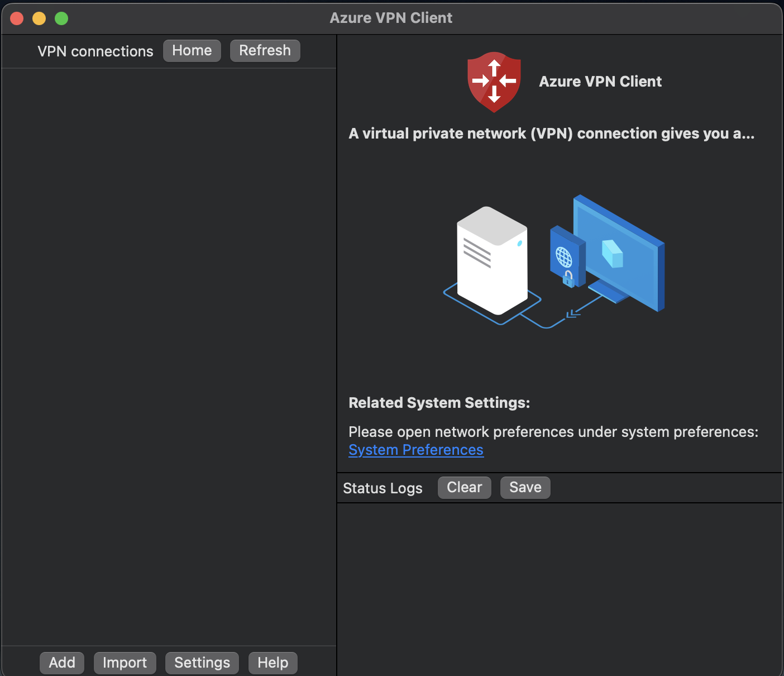784x676 pixels.
Task: Click the 'Status Logs' label
Action: [383, 488]
